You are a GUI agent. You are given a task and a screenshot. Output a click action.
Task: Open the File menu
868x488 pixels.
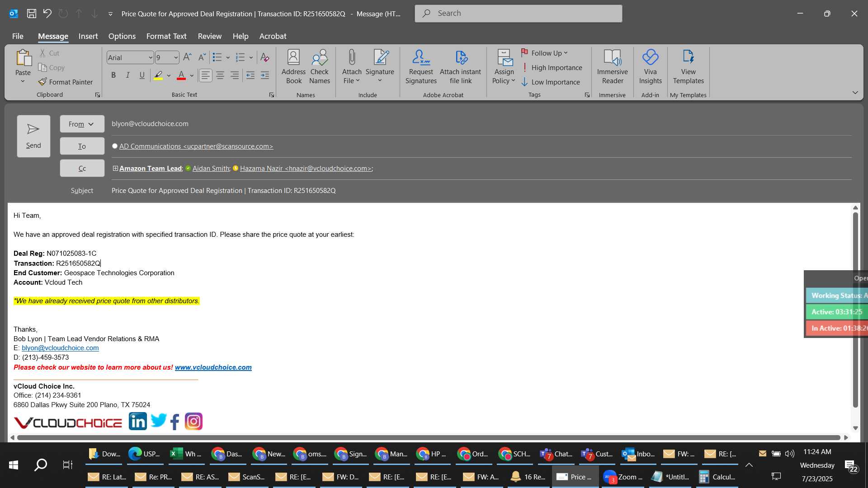(x=18, y=36)
